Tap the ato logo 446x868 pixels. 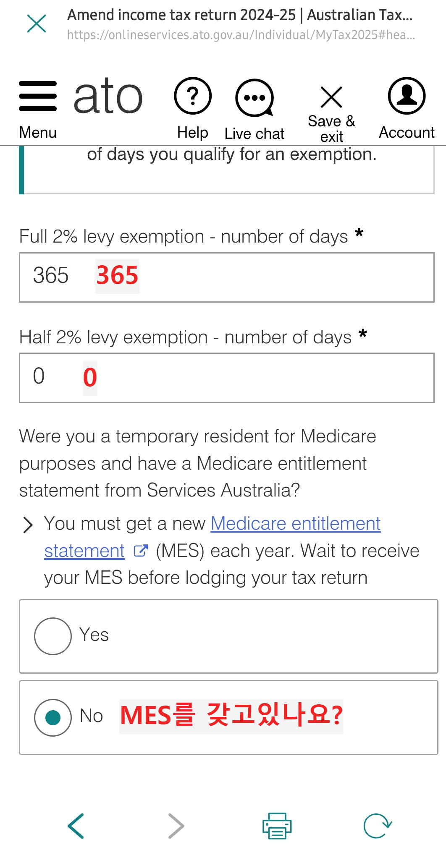click(108, 97)
